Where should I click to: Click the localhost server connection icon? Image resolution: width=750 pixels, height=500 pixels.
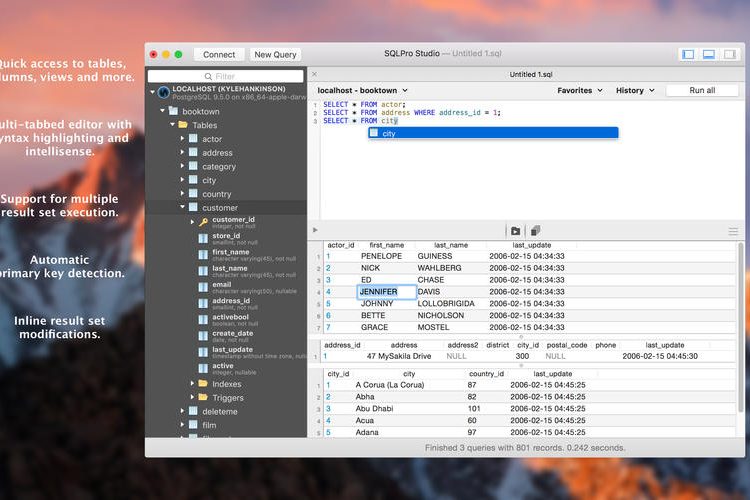pyautogui.click(x=164, y=92)
